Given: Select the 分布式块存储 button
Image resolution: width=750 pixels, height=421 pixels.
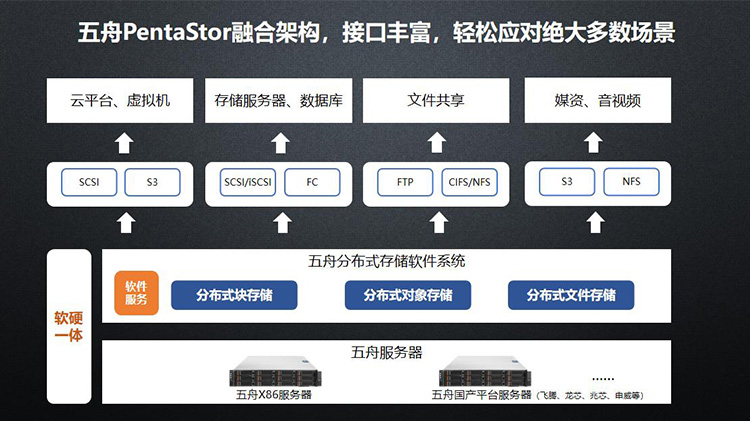Looking at the screenshot, I should click(x=234, y=295).
